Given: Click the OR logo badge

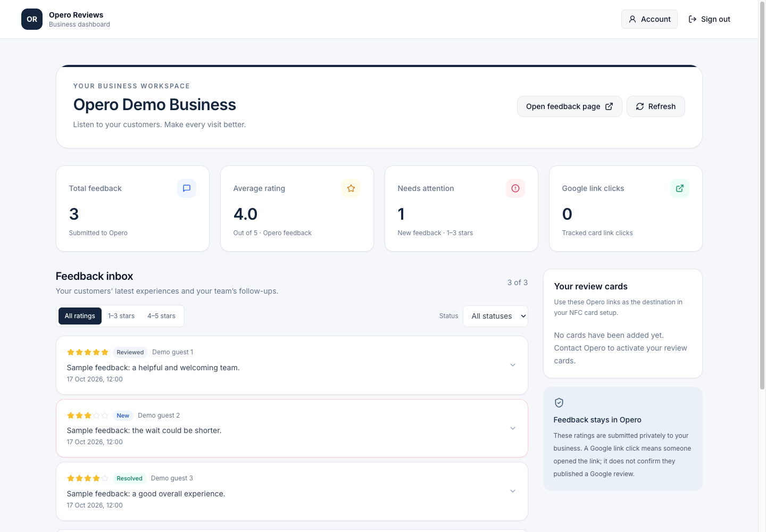Looking at the screenshot, I should click(x=32, y=19).
